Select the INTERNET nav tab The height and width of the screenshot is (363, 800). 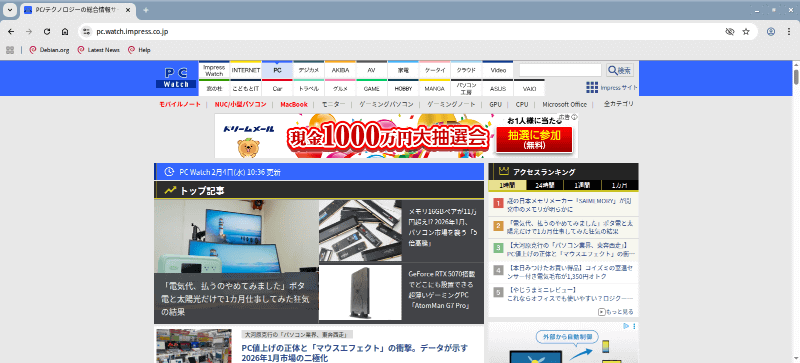(x=246, y=70)
